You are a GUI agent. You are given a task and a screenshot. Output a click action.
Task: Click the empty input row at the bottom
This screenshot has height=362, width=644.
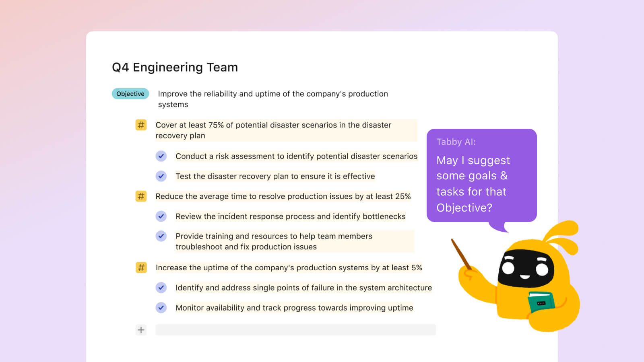(x=295, y=330)
